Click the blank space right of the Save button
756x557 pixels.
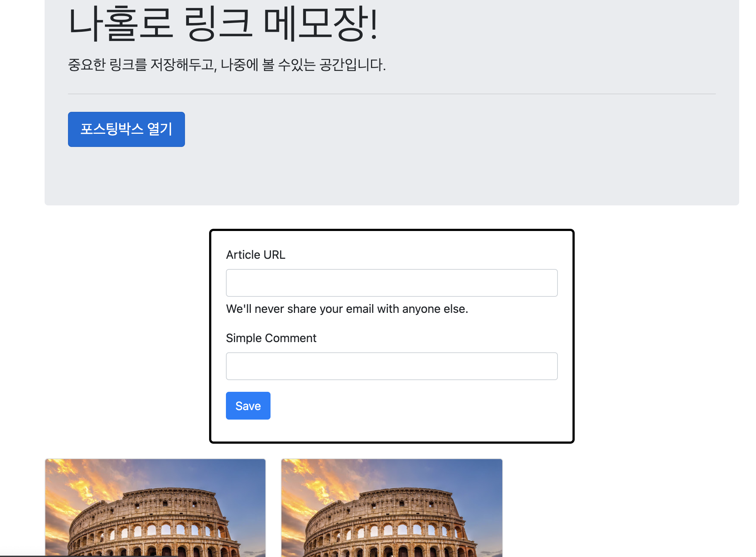pos(402,406)
